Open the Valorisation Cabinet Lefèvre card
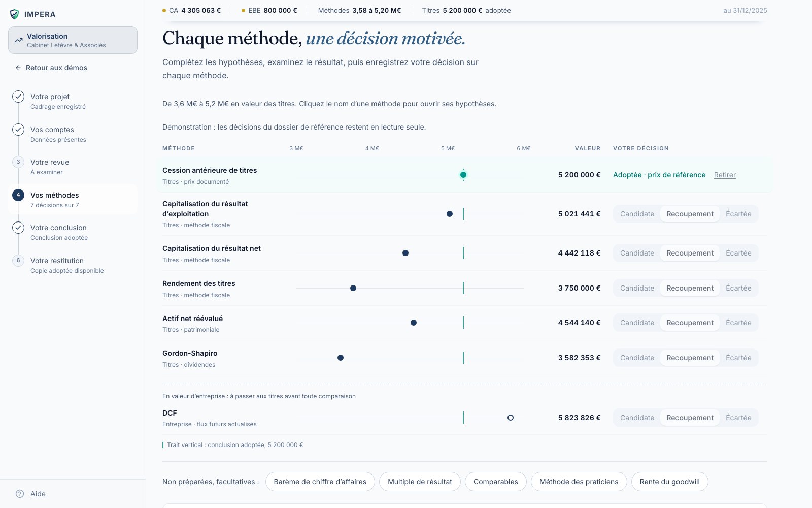Image resolution: width=812 pixels, height=508 pixels. pos(73,40)
